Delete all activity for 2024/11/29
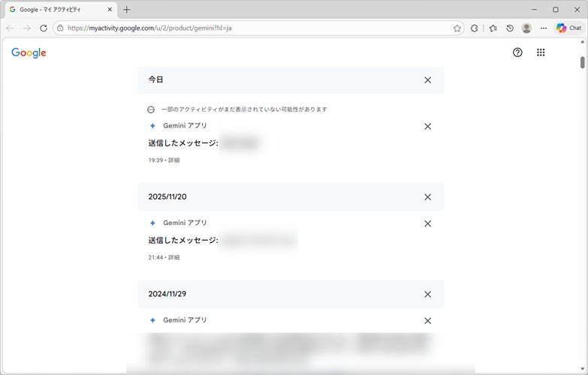Viewport: 588px width, 375px height. click(x=427, y=295)
